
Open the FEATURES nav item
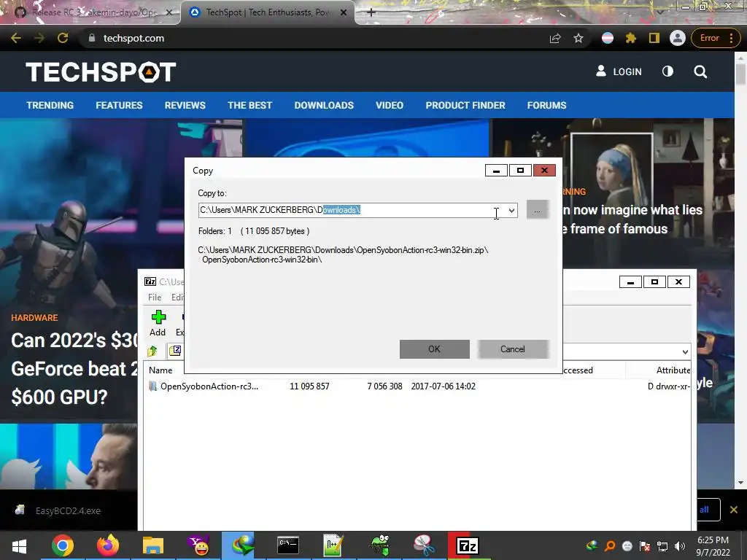click(119, 105)
